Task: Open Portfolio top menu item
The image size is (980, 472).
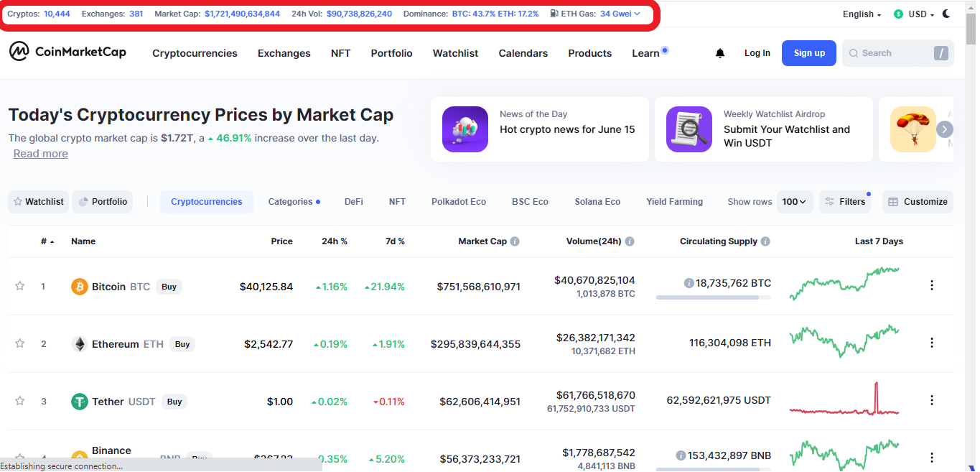Action: 392,53
